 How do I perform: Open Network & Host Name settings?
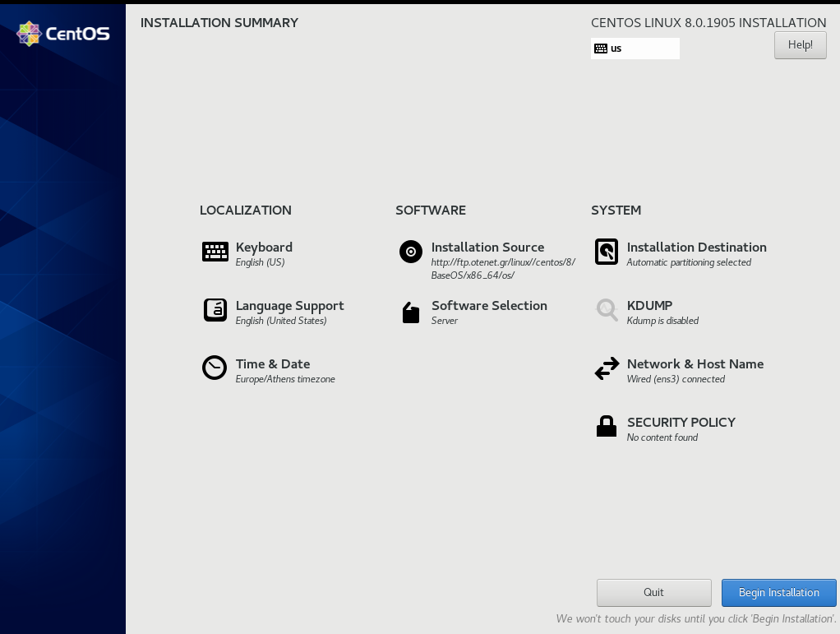(x=695, y=363)
